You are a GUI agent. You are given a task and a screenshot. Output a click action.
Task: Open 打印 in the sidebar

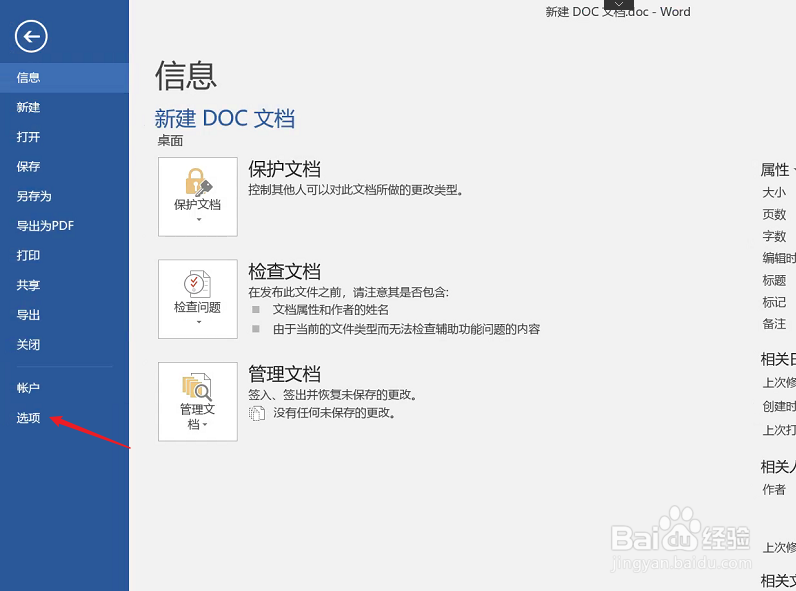click(64, 255)
